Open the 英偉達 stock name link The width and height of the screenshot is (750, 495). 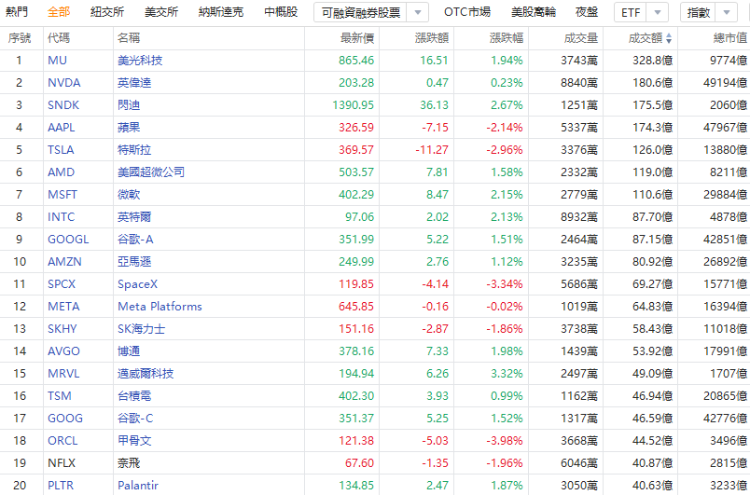click(134, 83)
